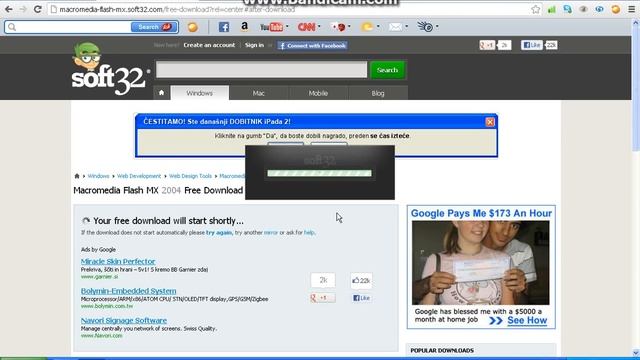
Task: Click the blue toolbar Search button
Action: tap(154, 27)
